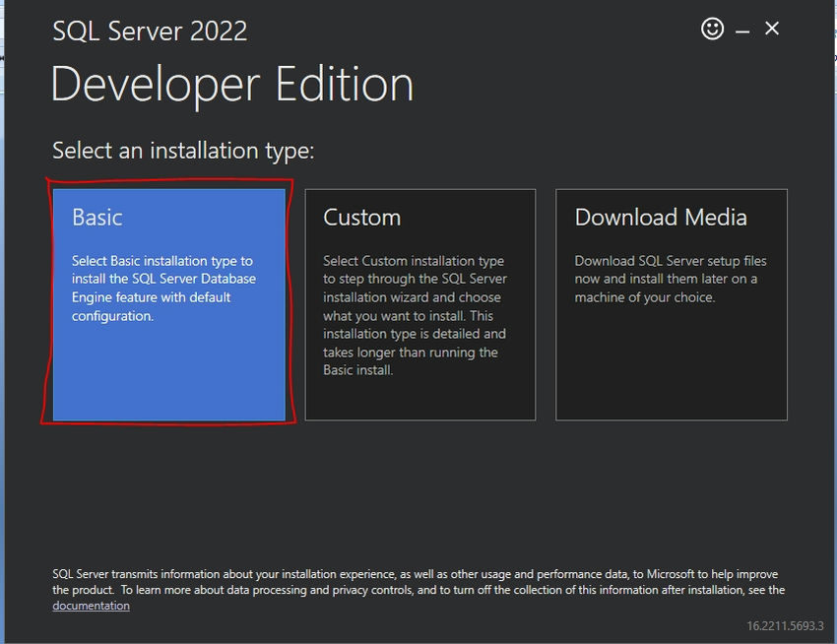Viewport: 837px width, 644px height.
Task: Click the Developer Edition heading
Action: click(x=231, y=85)
